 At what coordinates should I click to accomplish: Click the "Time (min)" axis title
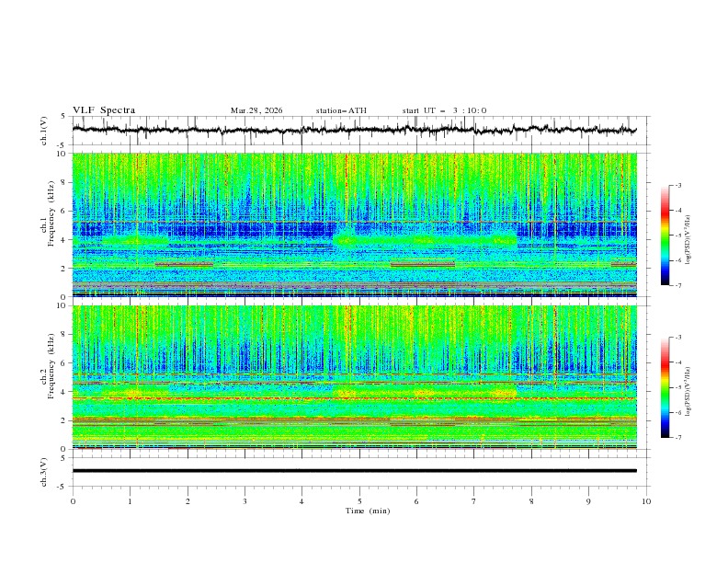[x=368, y=511]
